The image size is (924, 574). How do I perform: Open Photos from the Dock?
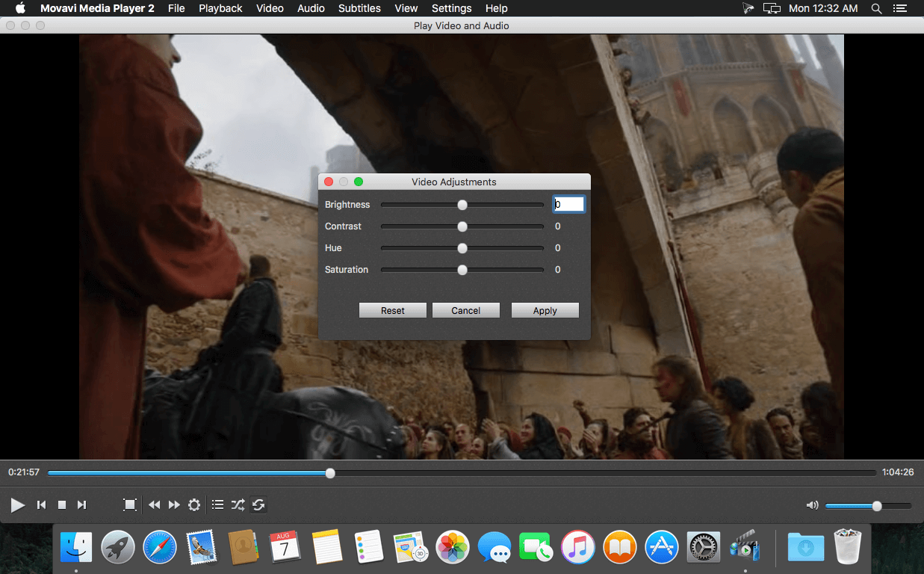pos(453,547)
